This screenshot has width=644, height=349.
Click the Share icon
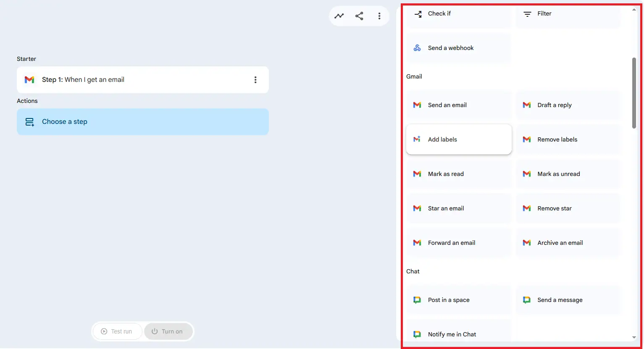[x=359, y=16]
